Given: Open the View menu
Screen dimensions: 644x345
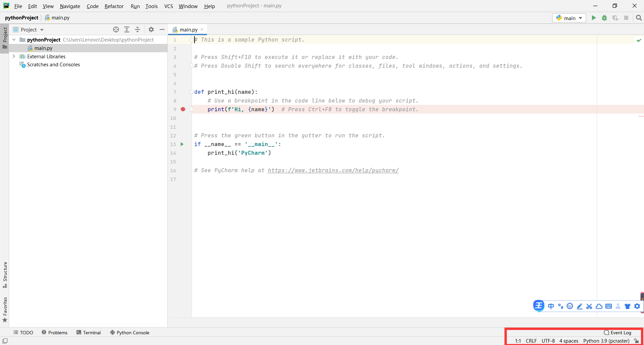Looking at the screenshot, I should (x=48, y=6).
